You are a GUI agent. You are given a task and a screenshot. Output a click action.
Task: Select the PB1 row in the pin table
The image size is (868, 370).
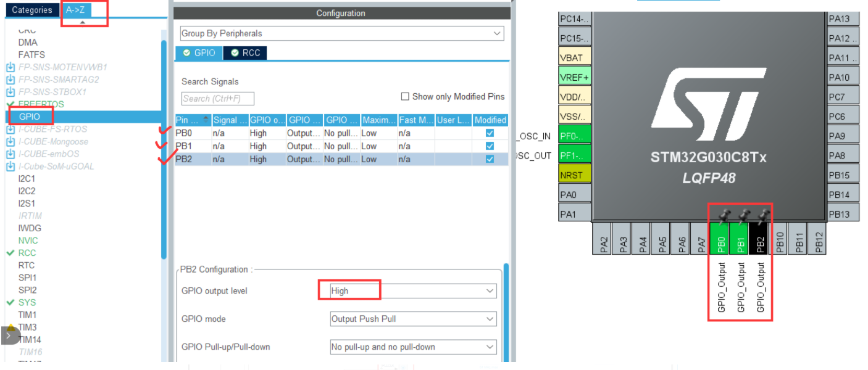(x=341, y=146)
